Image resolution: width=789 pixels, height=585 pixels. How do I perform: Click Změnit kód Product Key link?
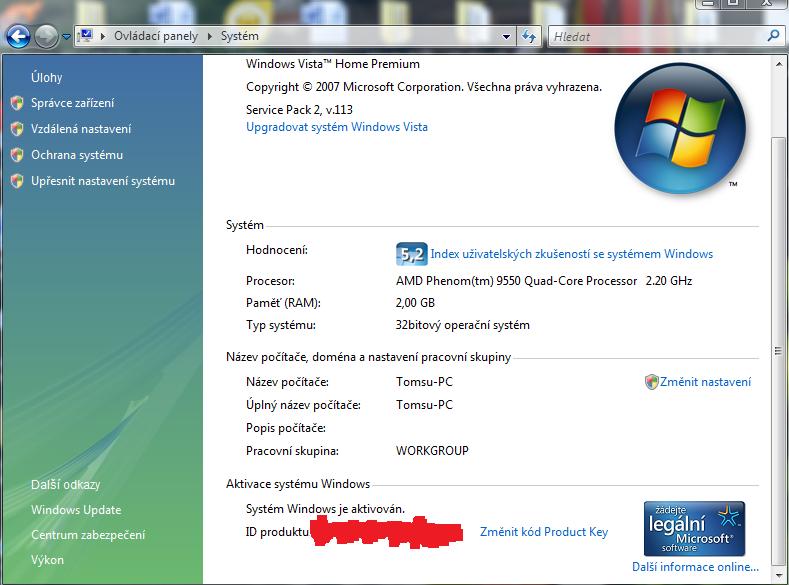tap(544, 532)
